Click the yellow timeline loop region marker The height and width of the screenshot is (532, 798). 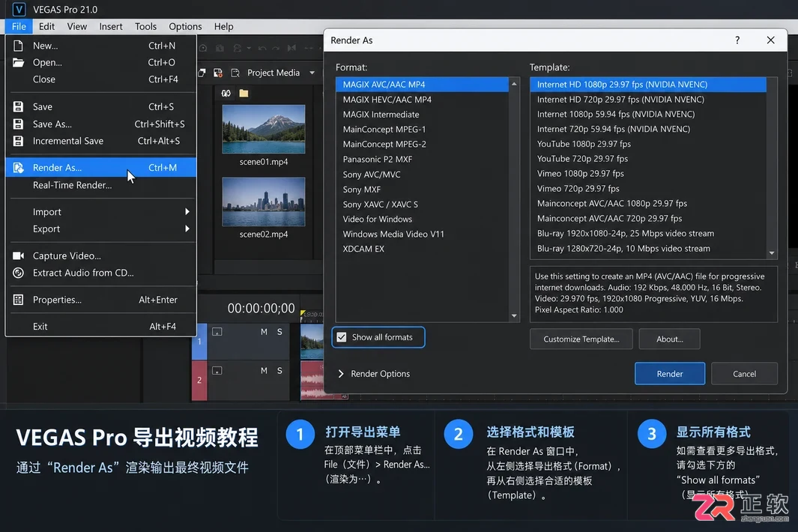coord(303,313)
